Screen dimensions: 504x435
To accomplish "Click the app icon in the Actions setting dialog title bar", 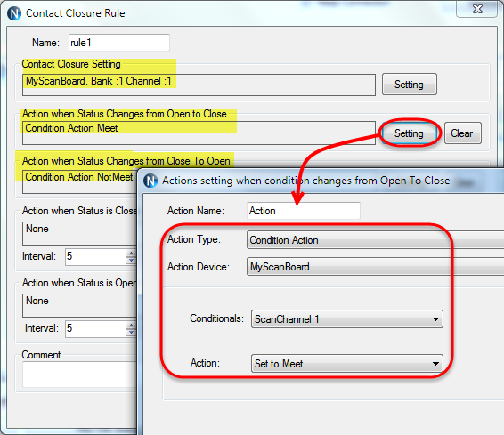I will 150,181.
